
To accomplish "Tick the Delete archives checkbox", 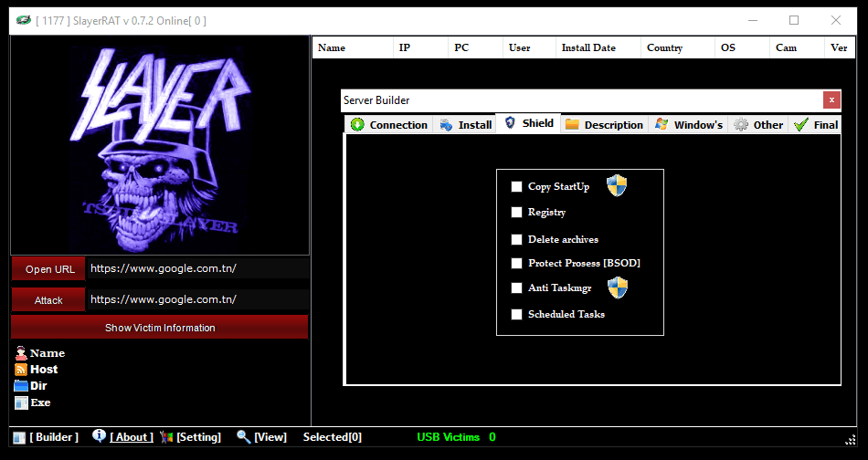I will [516, 240].
